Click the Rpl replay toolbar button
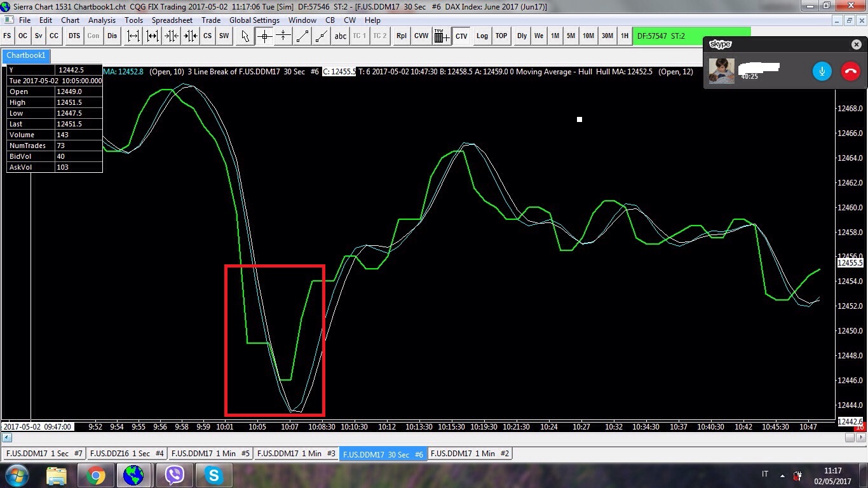 (x=402, y=36)
